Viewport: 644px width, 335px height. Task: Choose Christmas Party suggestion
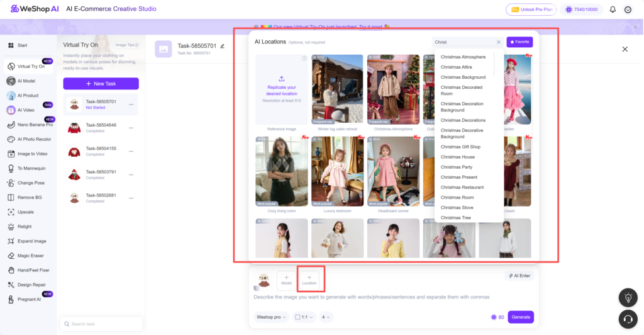[x=457, y=167]
